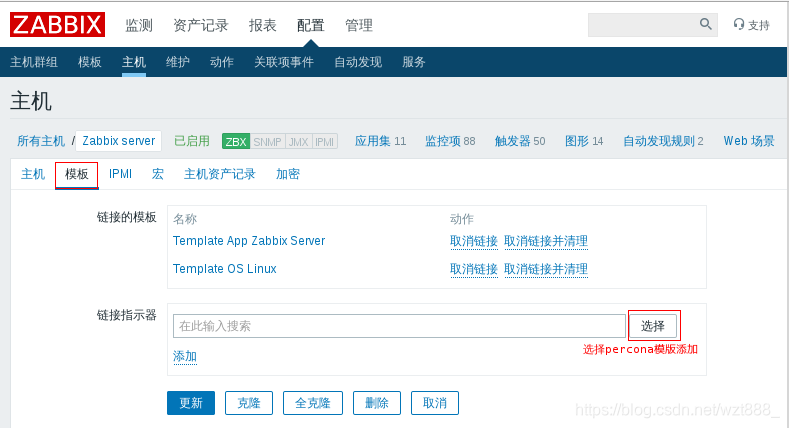The height and width of the screenshot is (428, 789).
Task: Switch to the 主机资产记录 tab
Action: pyautogui.click(x=219, y=174)
